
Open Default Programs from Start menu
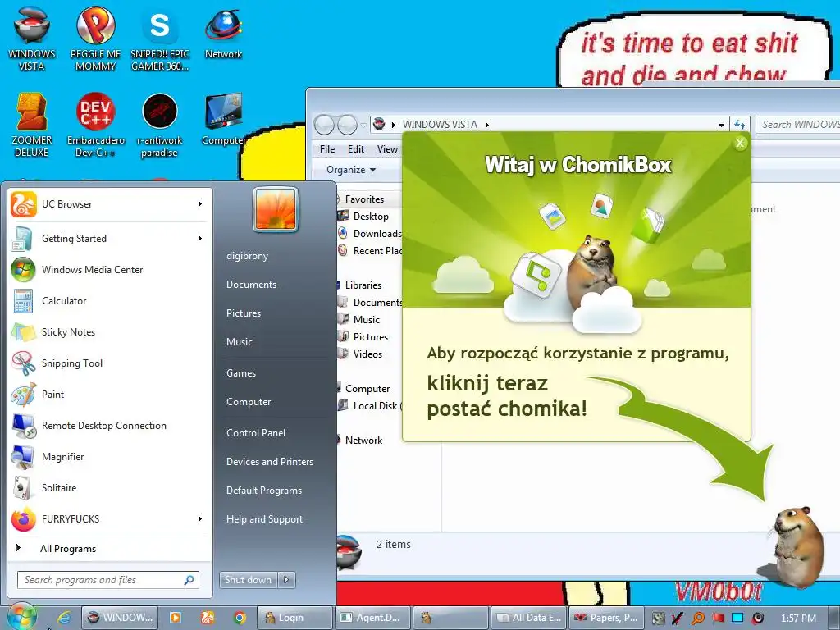click(x=264, y=491)
